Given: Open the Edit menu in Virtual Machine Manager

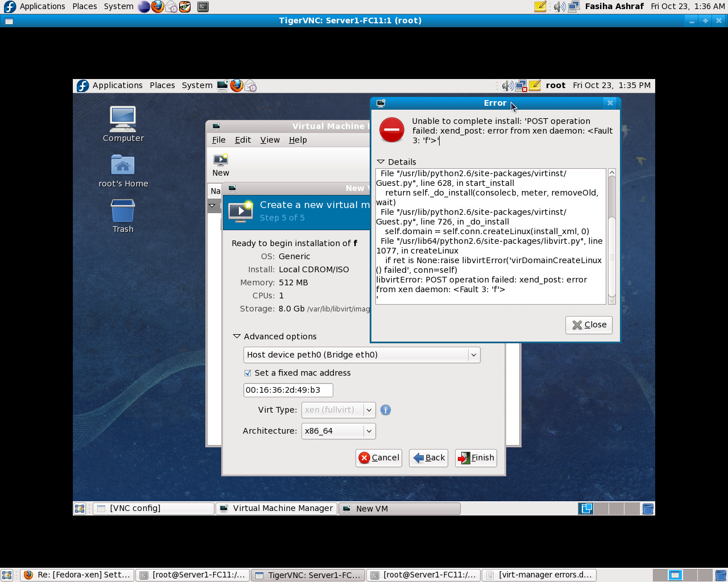Looking at the screenshot, I should point(243,140).
